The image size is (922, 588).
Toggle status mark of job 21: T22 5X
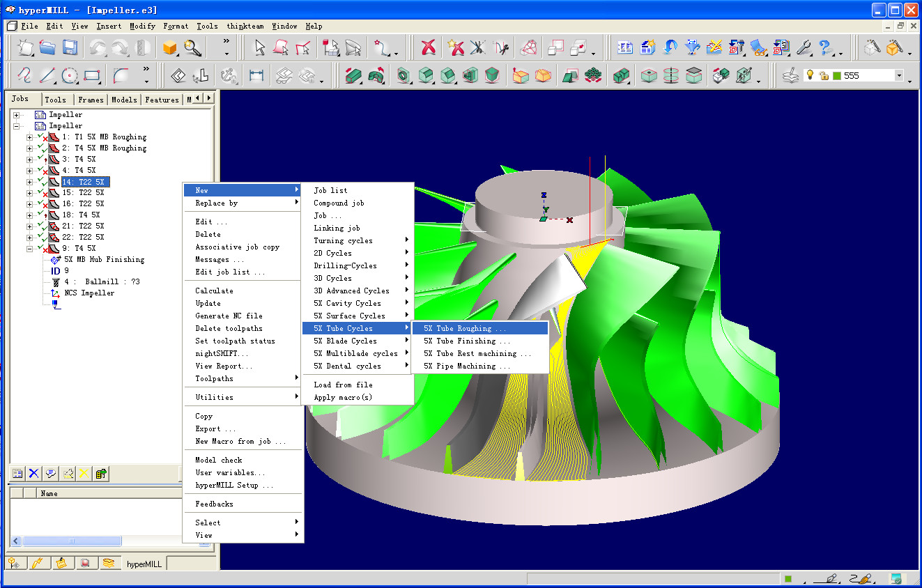pos(42,226)
